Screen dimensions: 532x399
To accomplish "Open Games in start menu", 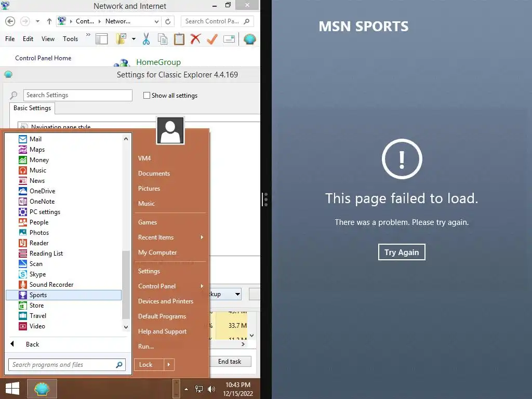I will click(x=147, y=222).
